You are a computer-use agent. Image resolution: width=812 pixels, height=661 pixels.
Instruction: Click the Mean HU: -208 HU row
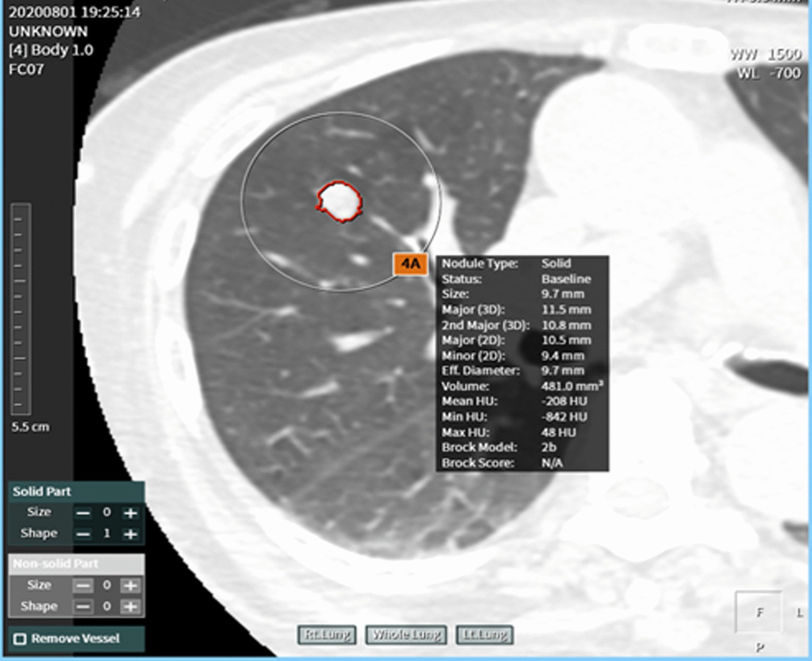click(522, 401)
